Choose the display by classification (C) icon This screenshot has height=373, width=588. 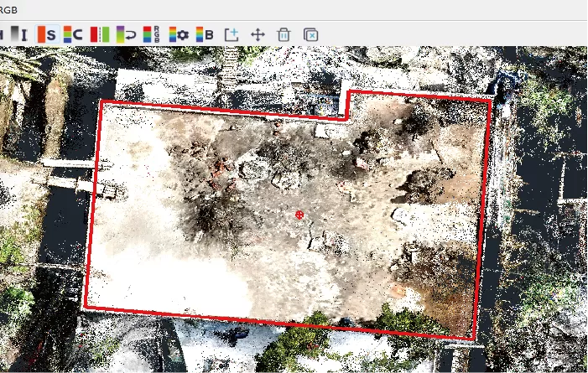pyautogui.click(x=73, y=34)
